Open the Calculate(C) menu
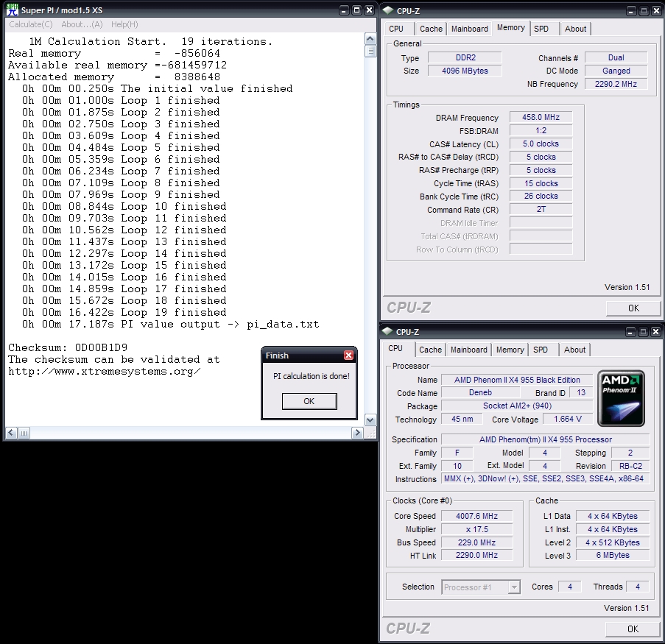Viewport: 665px width, 644px height. (30, 24)
